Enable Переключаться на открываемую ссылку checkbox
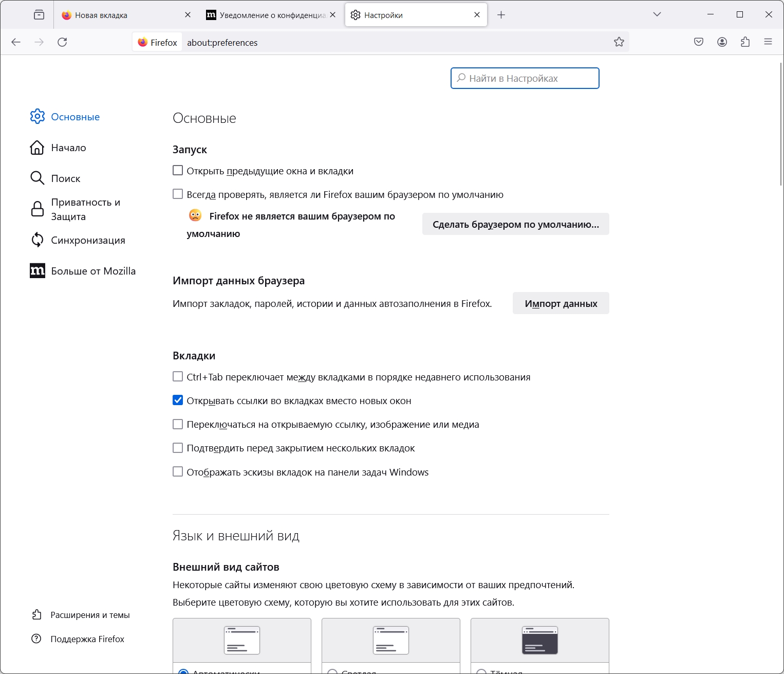The image size is (784, 674). pos(178,424)
